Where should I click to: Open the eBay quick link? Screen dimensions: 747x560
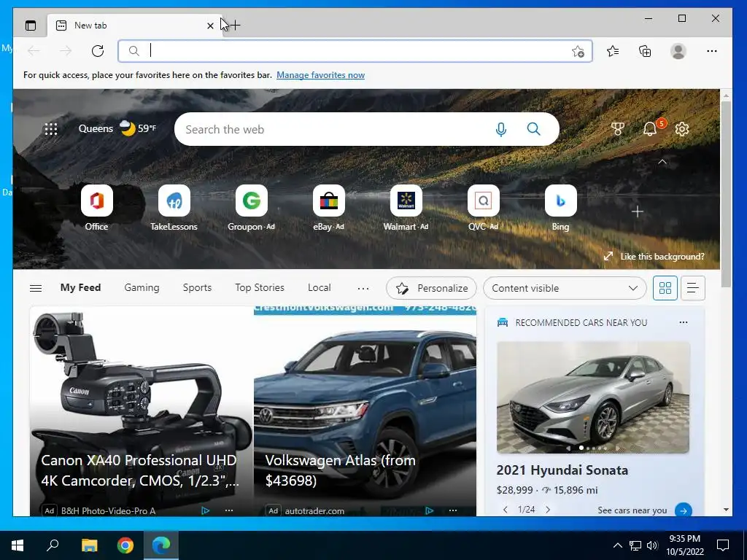click(329, 208)
